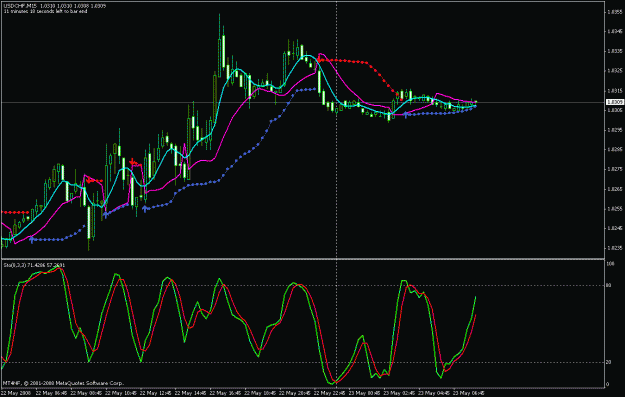Click the 1.0235 price axis label
625x397 pixels.
[614, 248]
